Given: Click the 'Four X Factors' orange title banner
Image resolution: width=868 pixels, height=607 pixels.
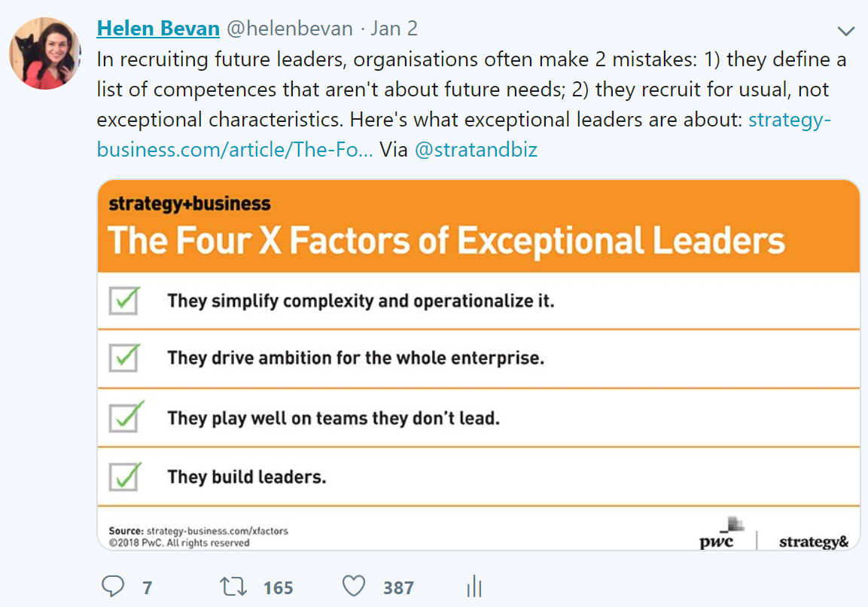Looking at the screenshot, I should (446, 241).
